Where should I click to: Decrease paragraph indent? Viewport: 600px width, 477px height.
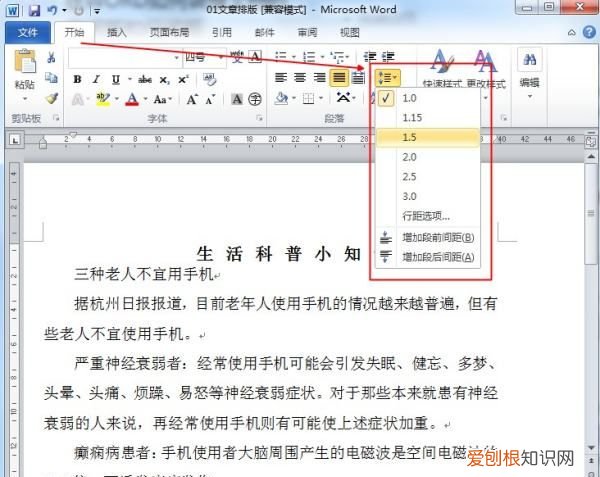click(x=370, y=57)
